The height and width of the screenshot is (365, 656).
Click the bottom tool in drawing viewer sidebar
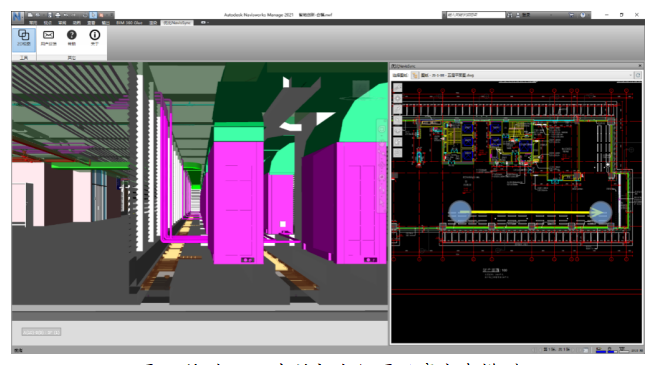pos(397,153)
